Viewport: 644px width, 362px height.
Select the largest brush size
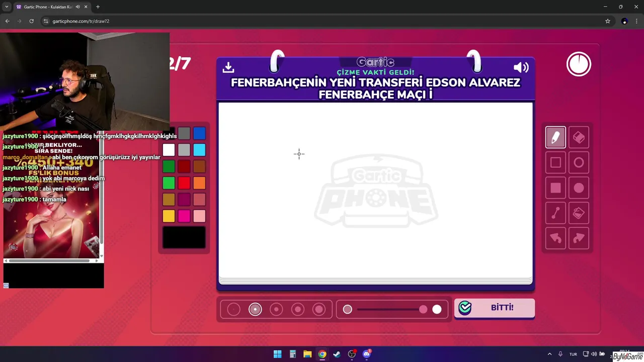(x=319, y=310)
